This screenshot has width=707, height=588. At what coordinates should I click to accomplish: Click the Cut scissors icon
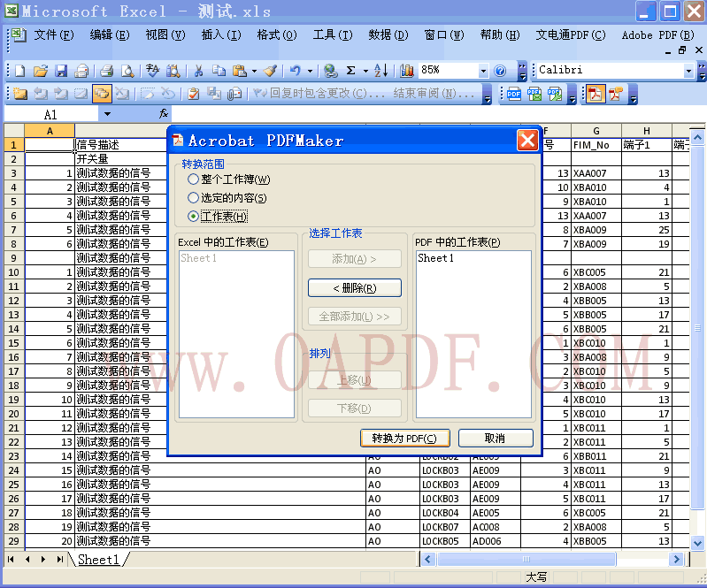[198, 71]
